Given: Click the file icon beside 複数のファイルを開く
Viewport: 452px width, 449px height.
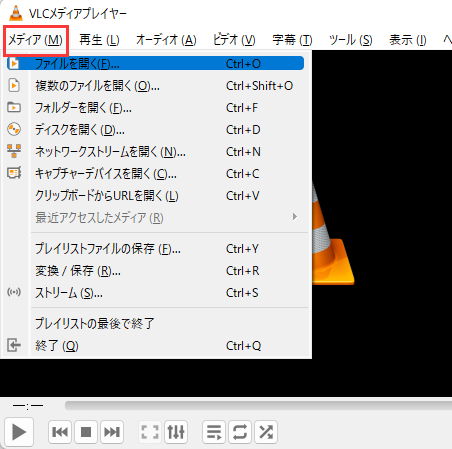Looking at the screenshot, I should point(14,85).
